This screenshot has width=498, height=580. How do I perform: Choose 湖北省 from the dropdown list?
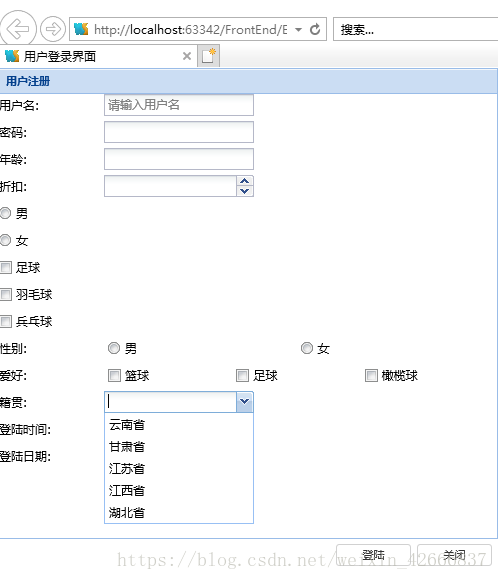tap(179, 513)
